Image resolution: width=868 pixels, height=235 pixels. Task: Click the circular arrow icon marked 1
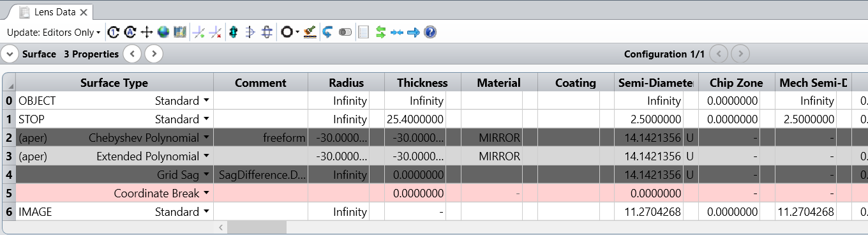[114, 32]
